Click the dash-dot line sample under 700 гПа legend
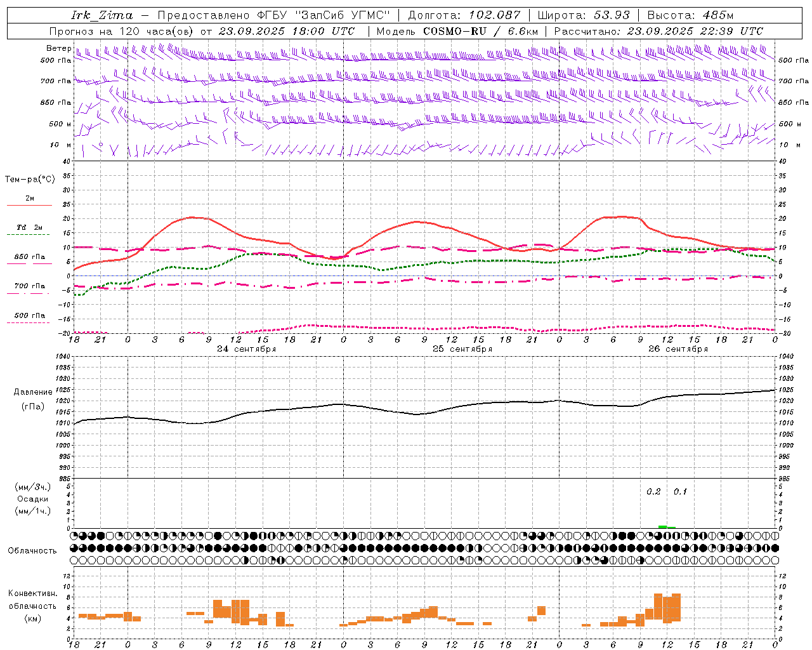This screenshot has width=812, height=650. tap(28, 293)
